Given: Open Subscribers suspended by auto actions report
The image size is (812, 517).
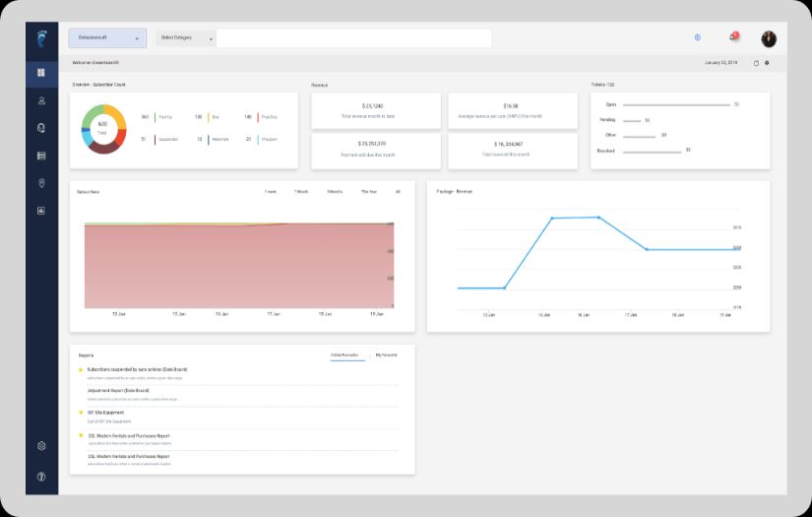Looking at the screenshot, I should pyautogui.click(x=137, y=370).
